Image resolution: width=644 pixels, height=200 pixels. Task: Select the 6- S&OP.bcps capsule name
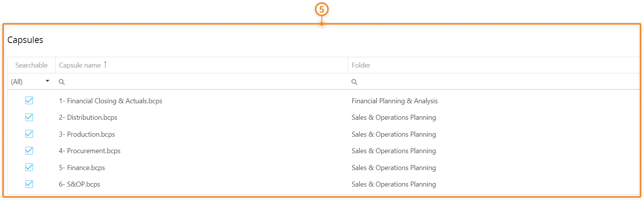coord(79,184)
